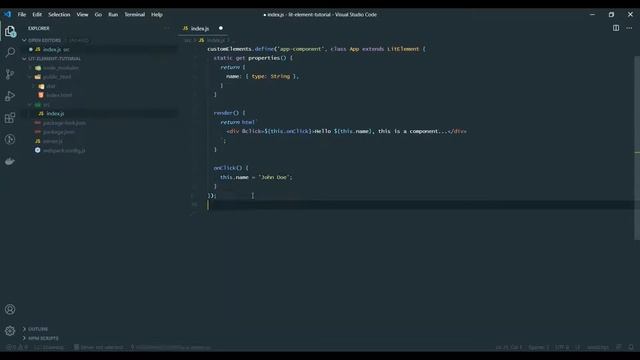Restore down the Visual Studio Code window

(611, 14)
